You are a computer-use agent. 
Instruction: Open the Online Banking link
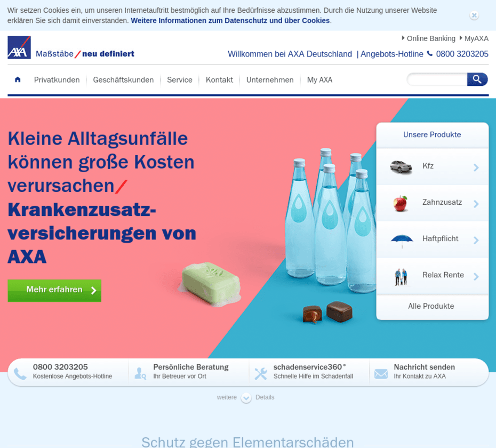430,38
